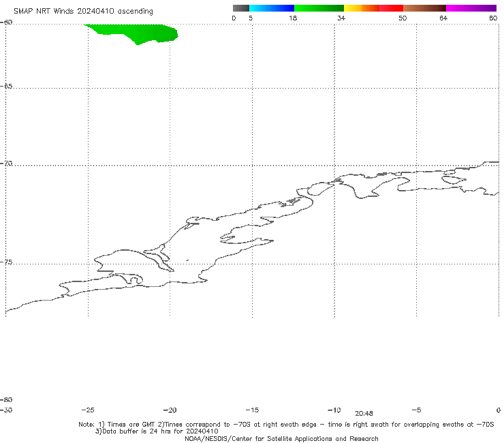Viewport: 504px width, 443px height.
Task: Click the NOAA/NESDIS credit line
Action: 281,438
